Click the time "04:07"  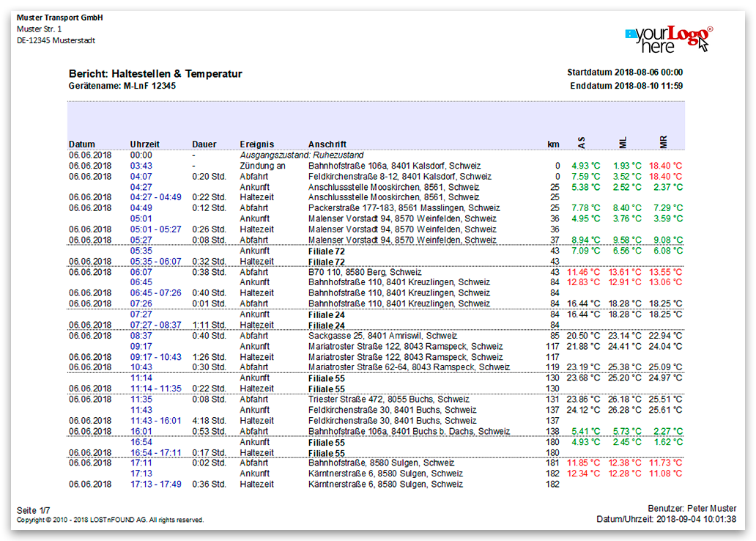[x=141, y=177]
